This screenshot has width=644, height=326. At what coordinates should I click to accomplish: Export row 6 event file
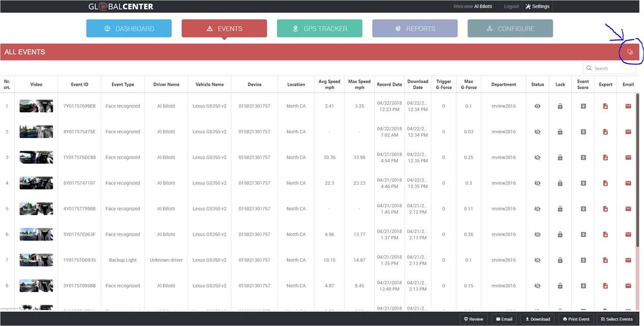point(605,235)
